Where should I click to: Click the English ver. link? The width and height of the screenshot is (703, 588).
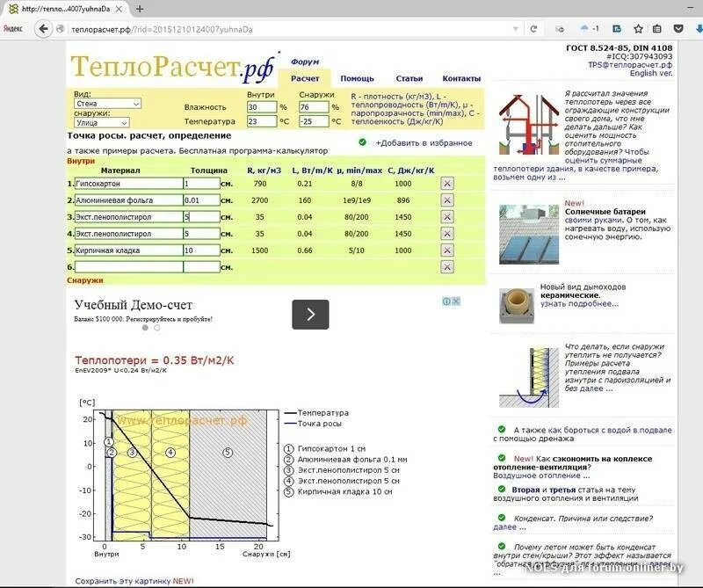pyautogui.click(x=651, y=73)
